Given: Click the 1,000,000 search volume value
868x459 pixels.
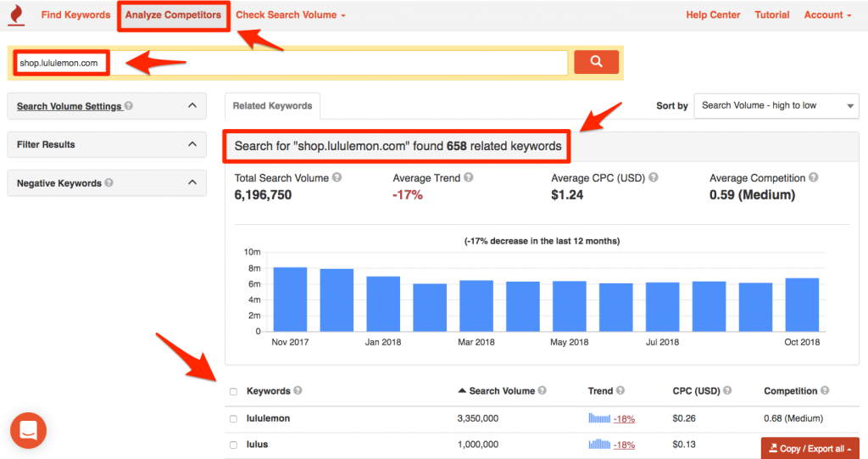Looking at the screenshot, I should 478,444.
